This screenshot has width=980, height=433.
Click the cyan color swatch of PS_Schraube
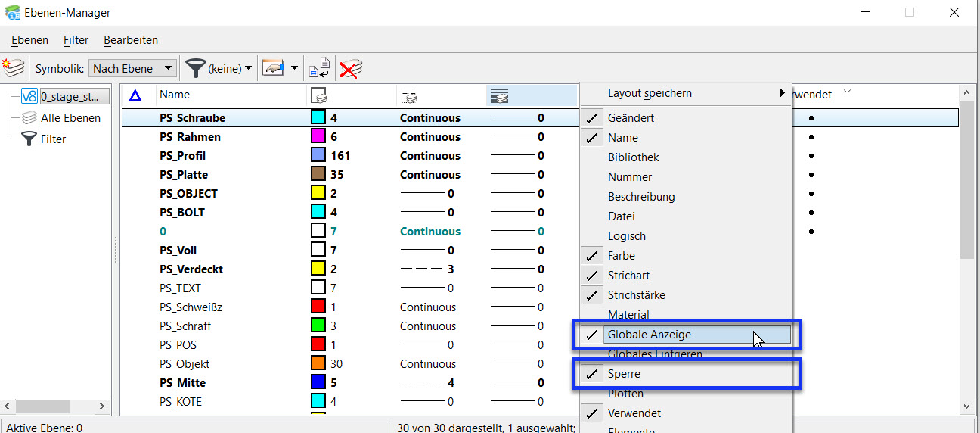[318, 118]
